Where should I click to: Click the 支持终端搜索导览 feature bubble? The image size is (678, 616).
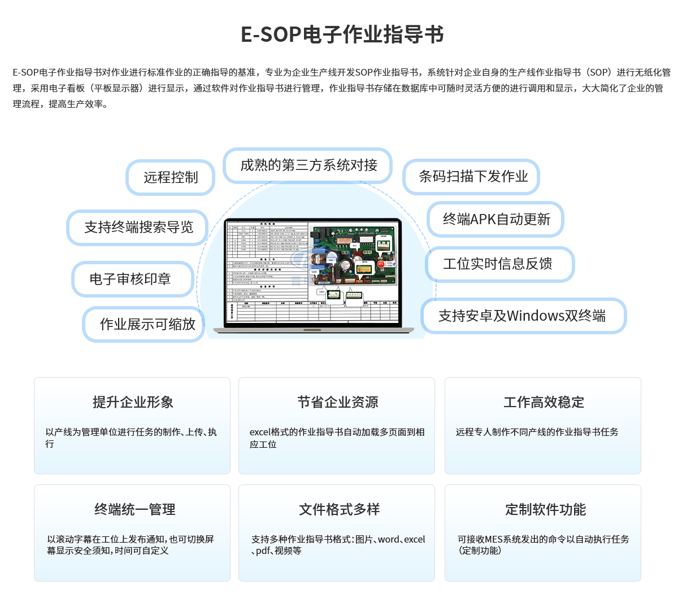click(138, 228)
